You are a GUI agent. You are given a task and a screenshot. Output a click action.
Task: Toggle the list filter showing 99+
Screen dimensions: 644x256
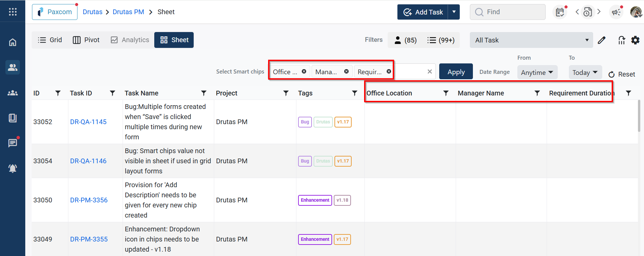(441, 40)
